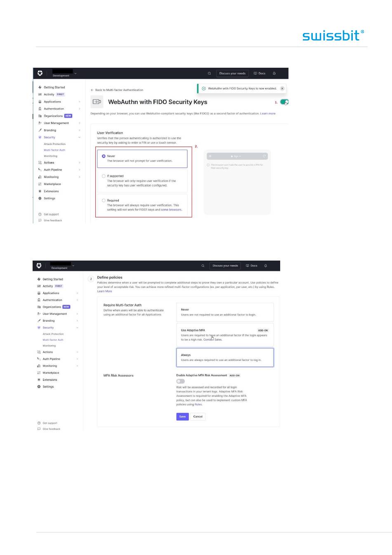392x555 pixels.
Task: Click the Getting Started lightning icon, top screenshot
Action: [40, 87]
